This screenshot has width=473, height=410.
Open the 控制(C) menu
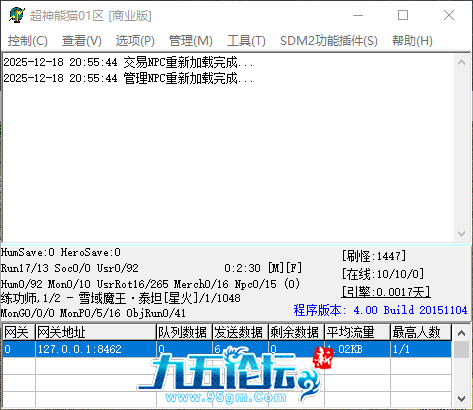click(x=28, y=41)
